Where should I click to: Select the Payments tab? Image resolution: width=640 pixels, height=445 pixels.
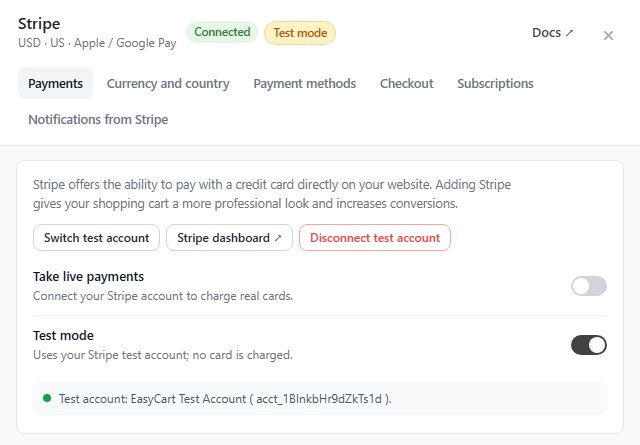click(56, 83)
